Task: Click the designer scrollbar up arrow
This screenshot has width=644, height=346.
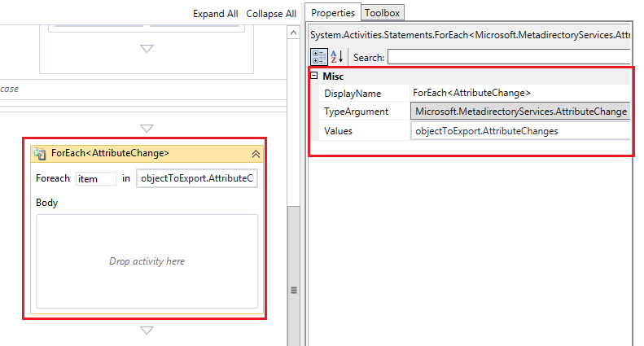Action: tap(293, 33)
